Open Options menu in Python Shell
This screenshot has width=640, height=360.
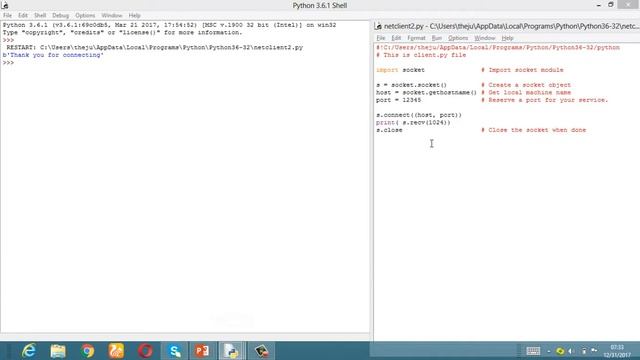point(85,16)
